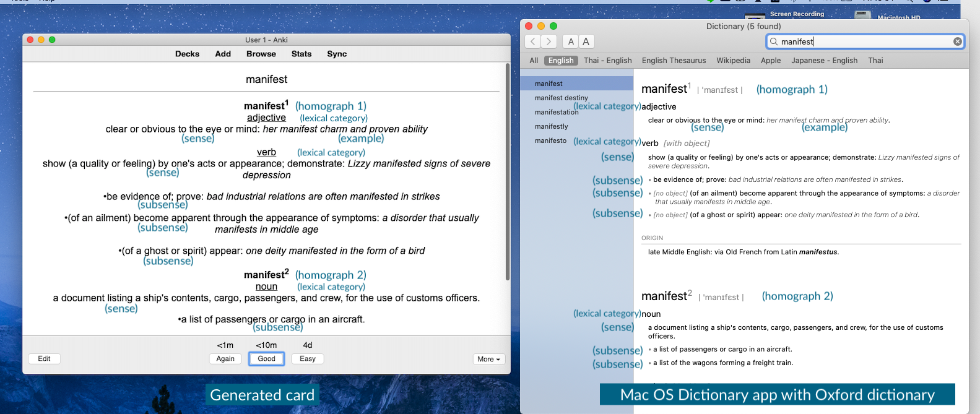Screen dimensions: 980x414
Task: Click the Dictionary (5 found) window title
Action: pyautogui.click(x=744, y=26)
